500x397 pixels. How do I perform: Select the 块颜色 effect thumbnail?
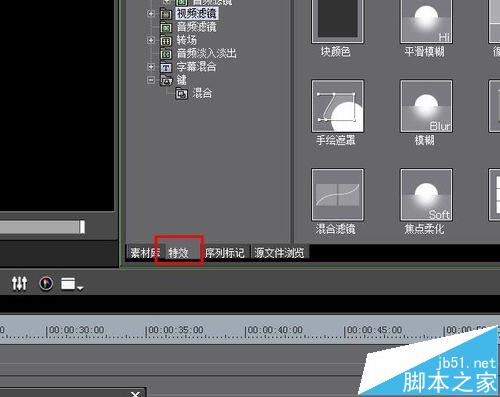click(337, 21)
